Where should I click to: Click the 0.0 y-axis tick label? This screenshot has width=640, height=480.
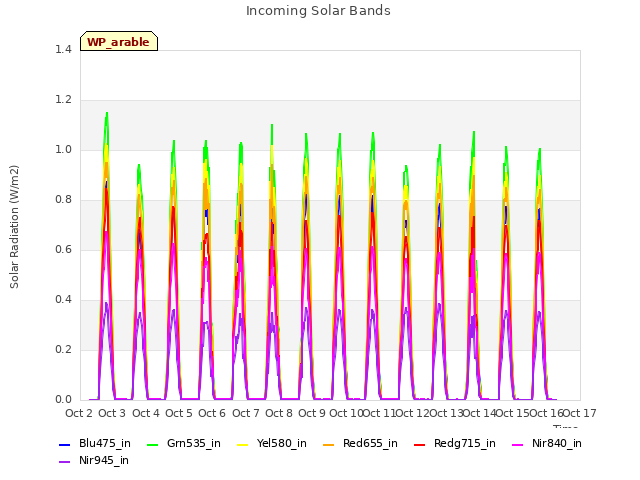(x=63, y=400)
